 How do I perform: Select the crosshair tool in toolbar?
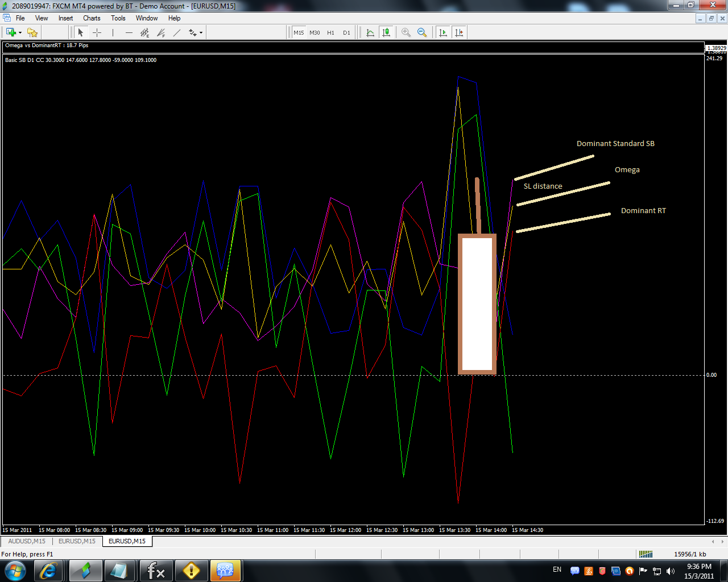pyautogui.click(x=97, y=32)
